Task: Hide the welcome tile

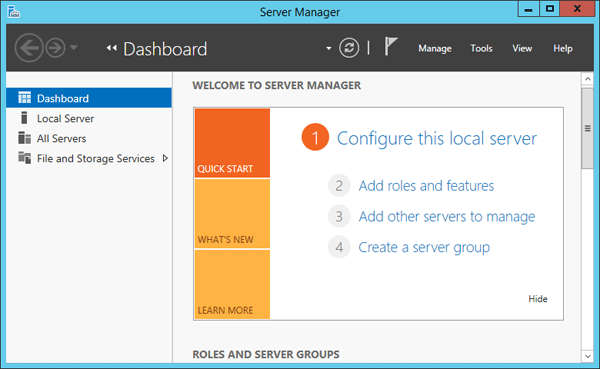Action: coord(538,299)
